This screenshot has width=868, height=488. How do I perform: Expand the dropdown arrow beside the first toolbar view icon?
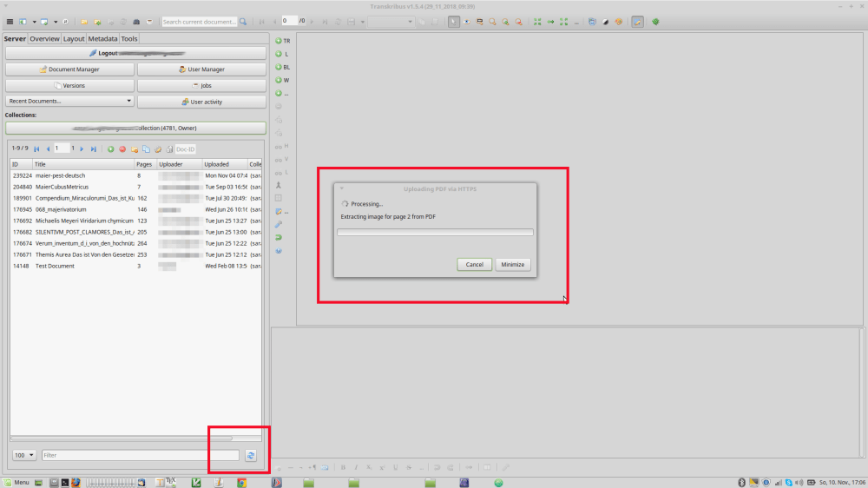pos(34,22)
